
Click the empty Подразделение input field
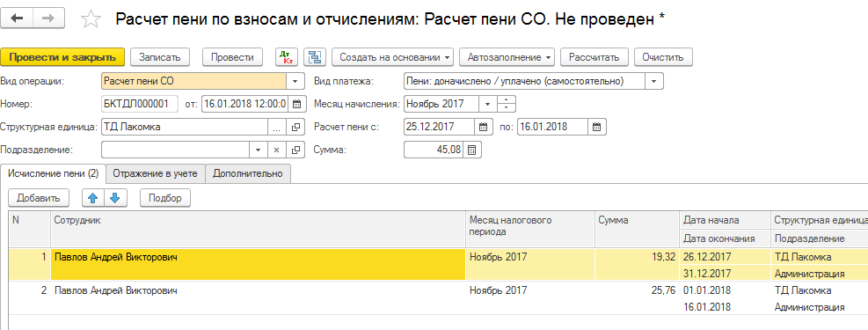[176, 150]
